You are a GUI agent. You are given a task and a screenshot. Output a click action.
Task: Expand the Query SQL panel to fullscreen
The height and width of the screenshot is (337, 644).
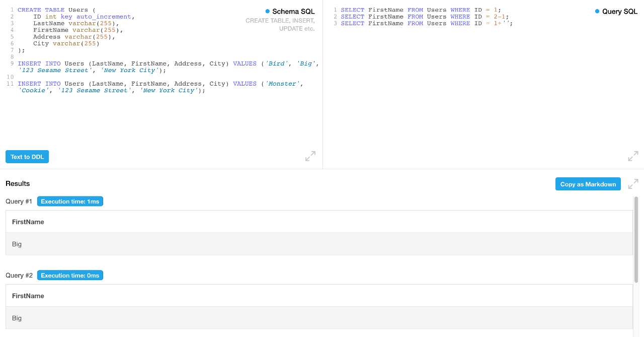tap(633, 156)
